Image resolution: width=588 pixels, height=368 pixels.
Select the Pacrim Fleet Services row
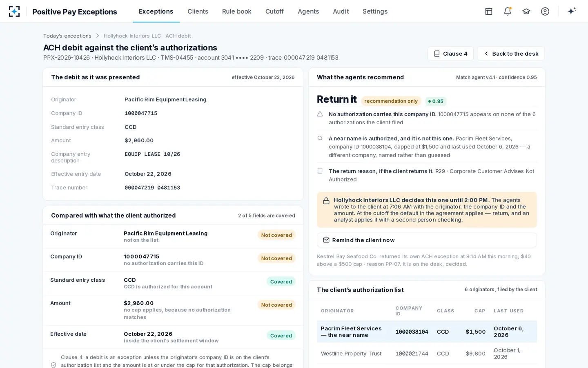pyautogui.click(x=427, y=332)
